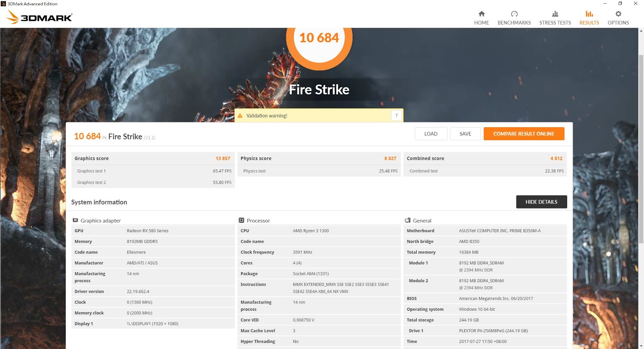
Task: Click the validation warning triangle icon
Action: pos(240,116)
